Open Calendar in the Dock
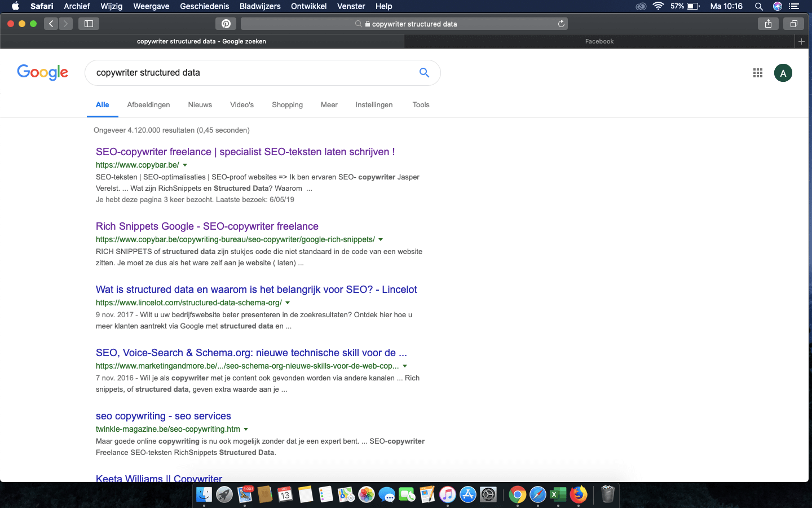 click(285, 495)
